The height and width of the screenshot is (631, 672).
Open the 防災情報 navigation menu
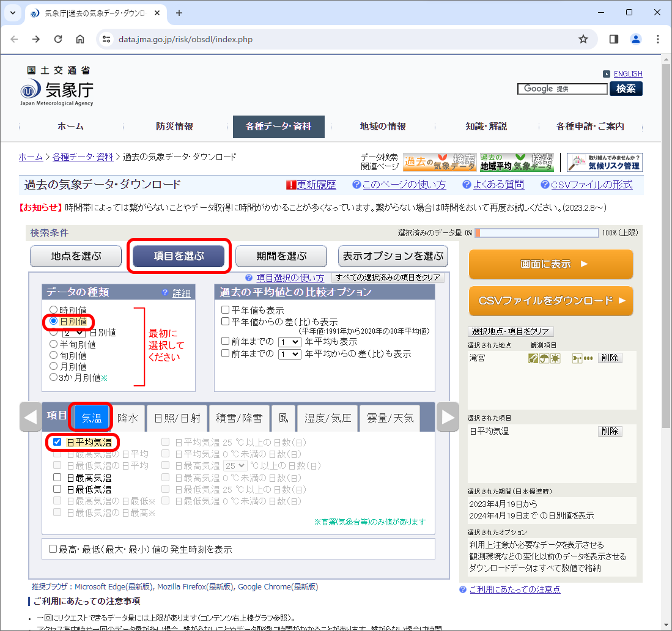(174, 127)
